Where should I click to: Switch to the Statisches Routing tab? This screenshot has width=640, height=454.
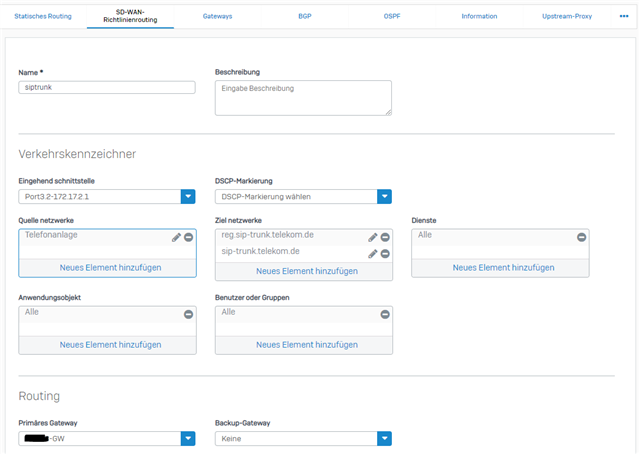[x=43, y=17]
